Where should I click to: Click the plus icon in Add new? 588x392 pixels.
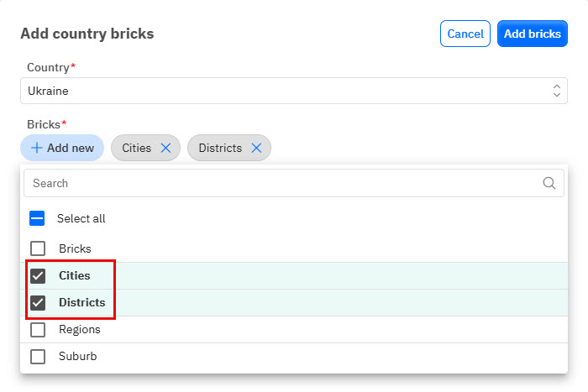tap(37, 148)
